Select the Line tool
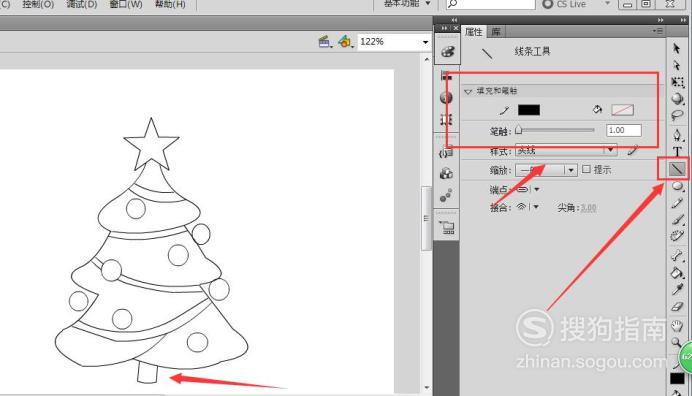Screen dimensions: 692x396 677,168
